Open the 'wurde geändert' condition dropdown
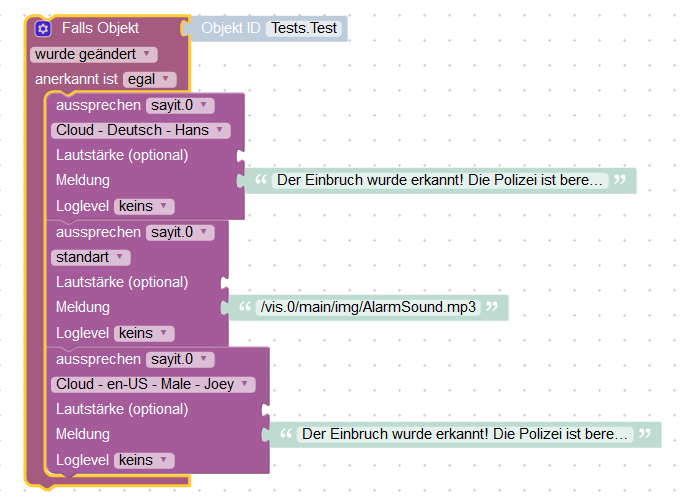Image resolution: width=683 pixels, height=503 pixels. tap(94, 54)
